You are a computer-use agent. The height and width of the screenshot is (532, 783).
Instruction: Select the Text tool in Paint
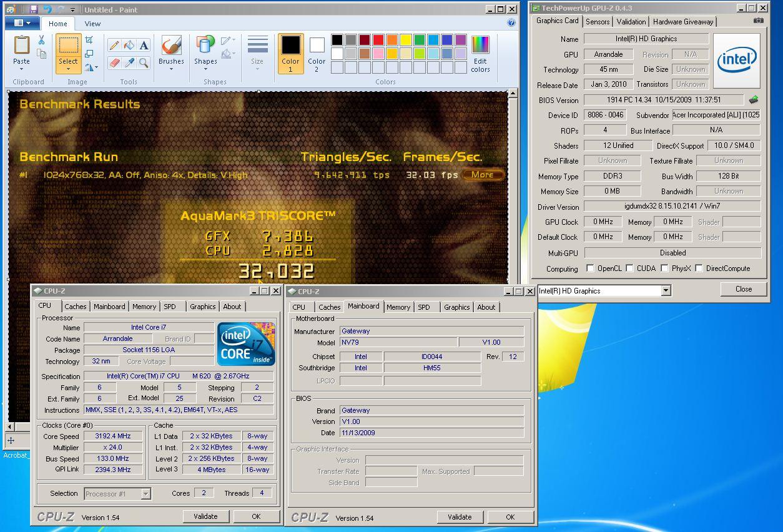(x=144, y=45)
